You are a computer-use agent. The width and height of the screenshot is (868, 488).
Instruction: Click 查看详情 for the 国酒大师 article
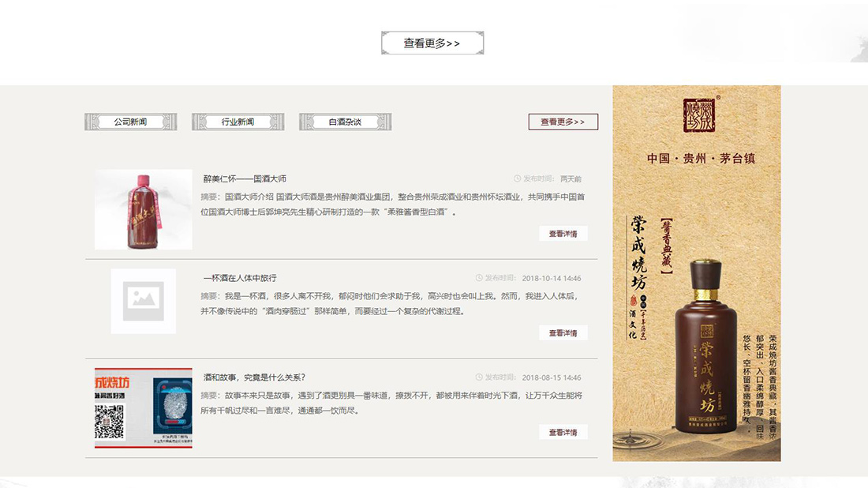pyautogui.click(x=563, y=234)
